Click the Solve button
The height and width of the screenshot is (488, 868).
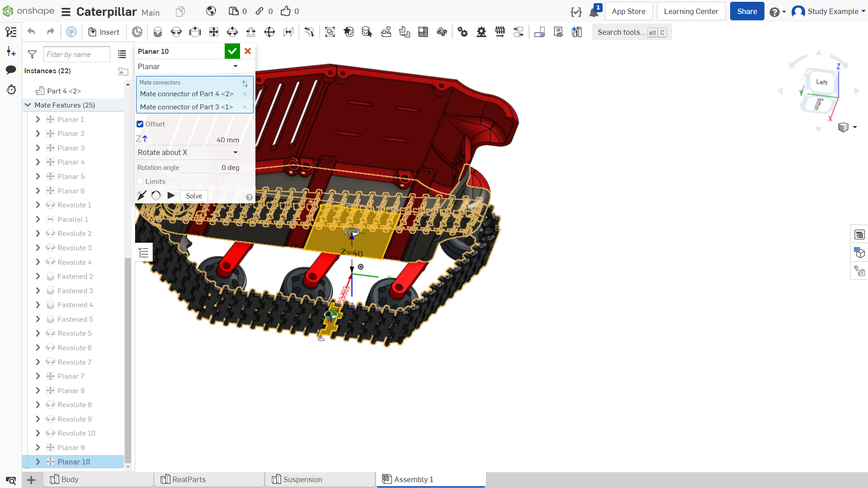click(x=194, y=196)
